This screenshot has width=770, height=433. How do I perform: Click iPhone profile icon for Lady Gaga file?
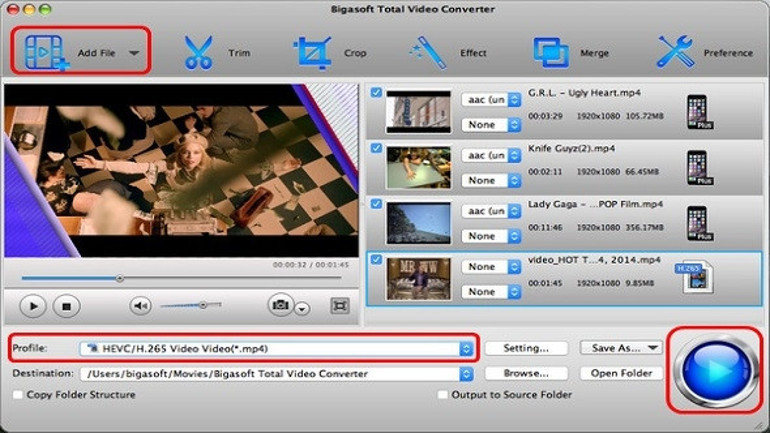[699, 223]
